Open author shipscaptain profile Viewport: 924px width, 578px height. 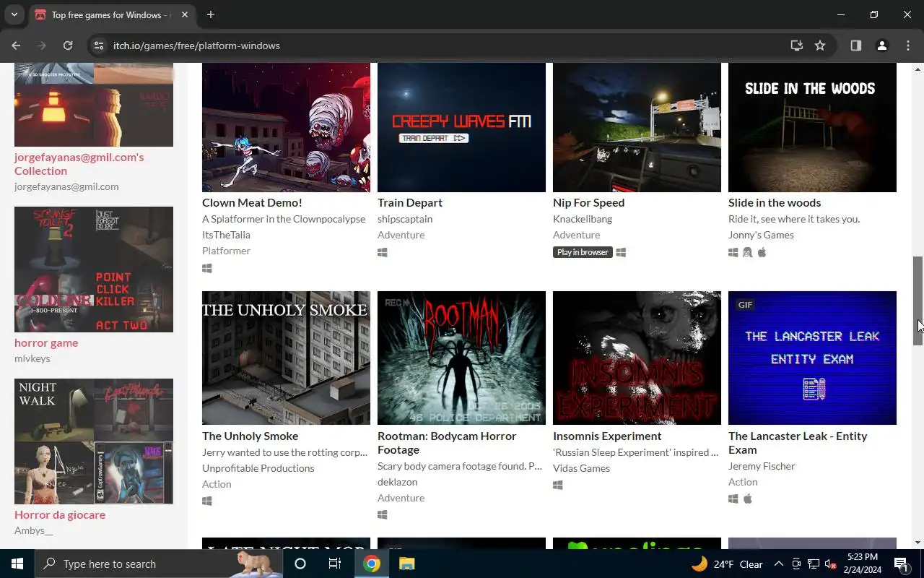(405, 219)
